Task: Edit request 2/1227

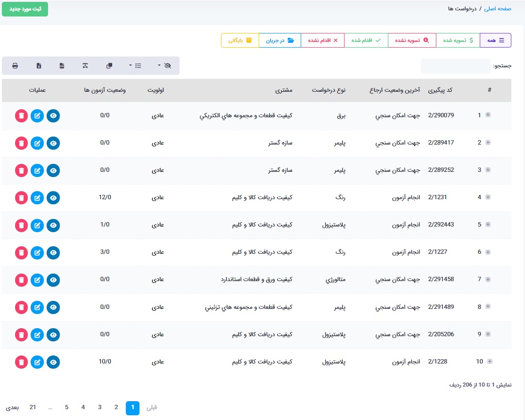Action: pyautogui.click(x=37, y=252)
